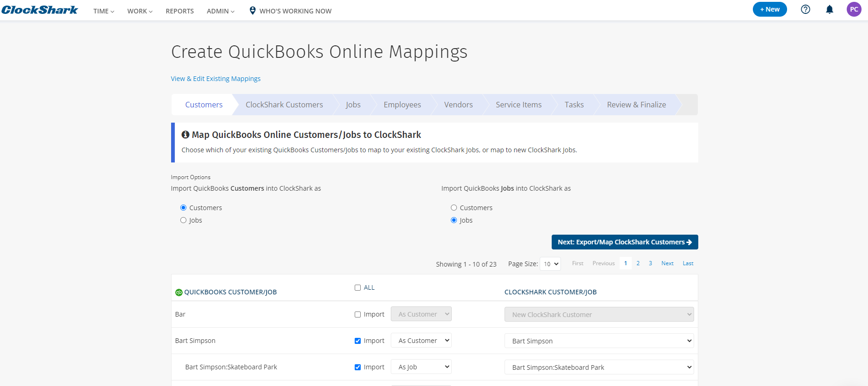Switch to the Customers step tab
The height and width of the screenshot is (386, 868).
click(204, 105)
